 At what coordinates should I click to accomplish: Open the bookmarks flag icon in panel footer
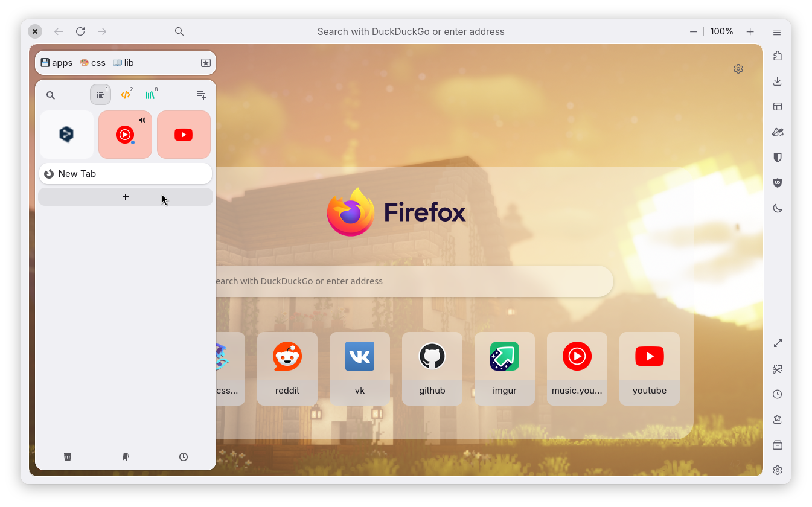[x=126, y=457]
